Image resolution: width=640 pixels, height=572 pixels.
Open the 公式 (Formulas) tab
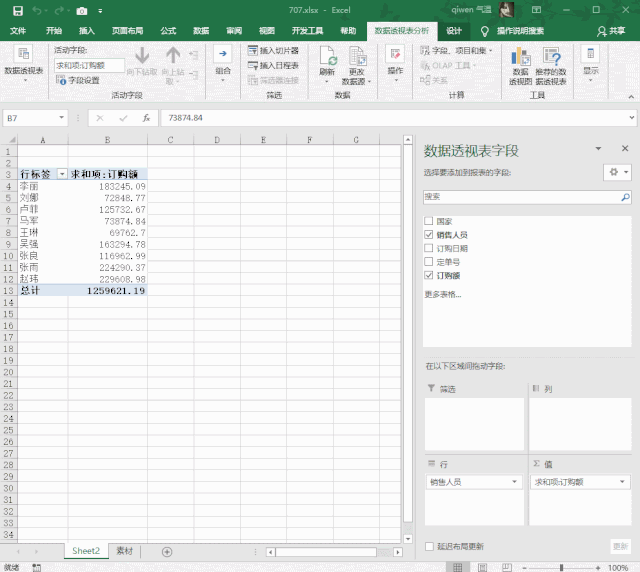pos(168,31)
